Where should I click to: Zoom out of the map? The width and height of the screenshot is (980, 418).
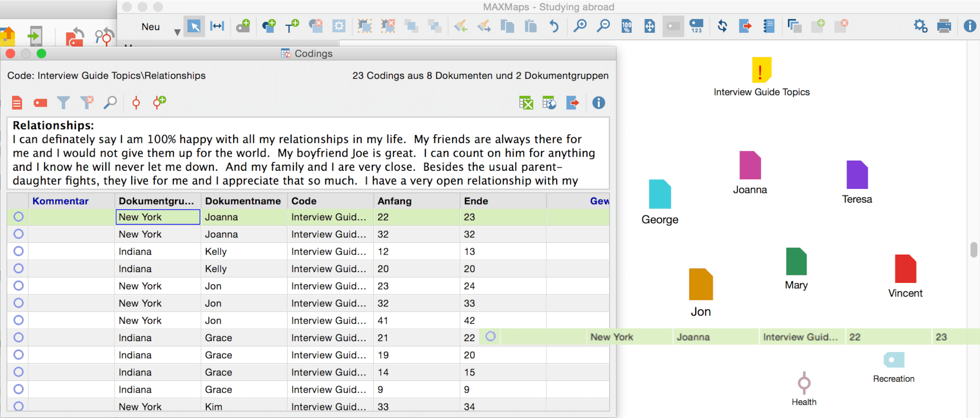(603, 26)
